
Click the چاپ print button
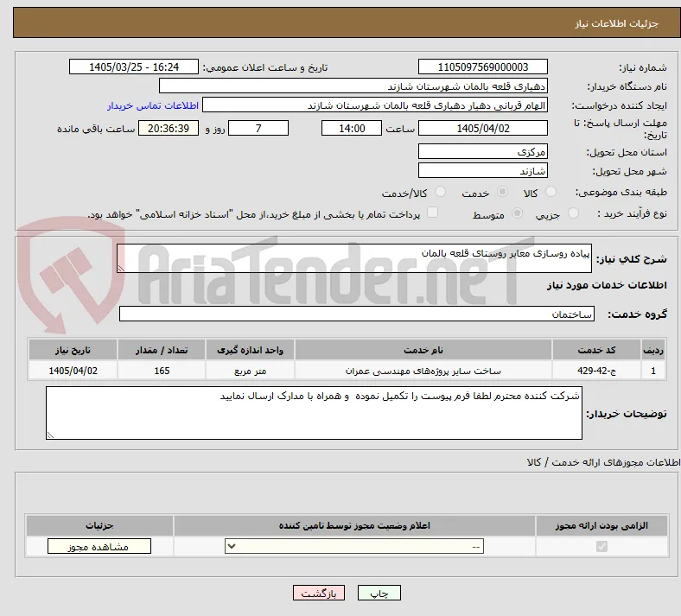(379, 593)
